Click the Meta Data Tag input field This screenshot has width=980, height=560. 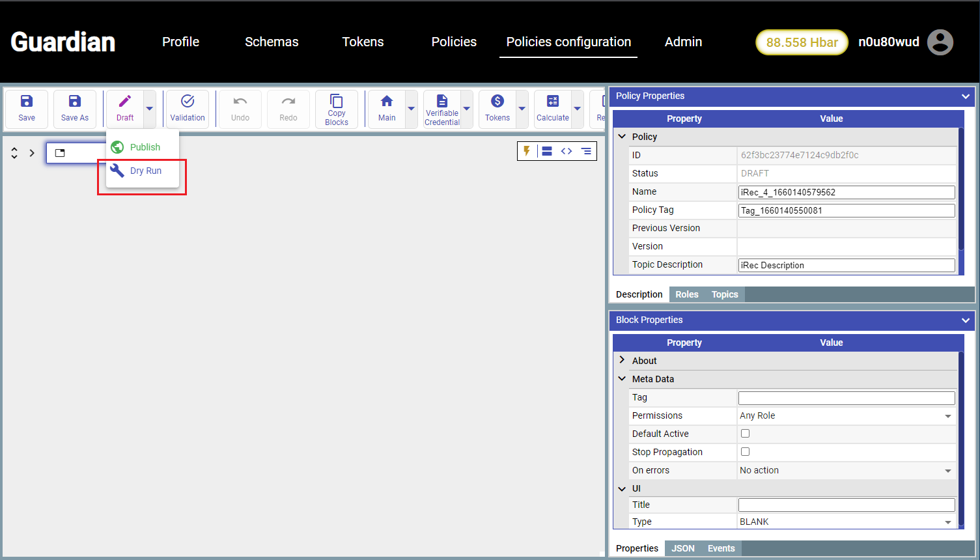point(847,398)
